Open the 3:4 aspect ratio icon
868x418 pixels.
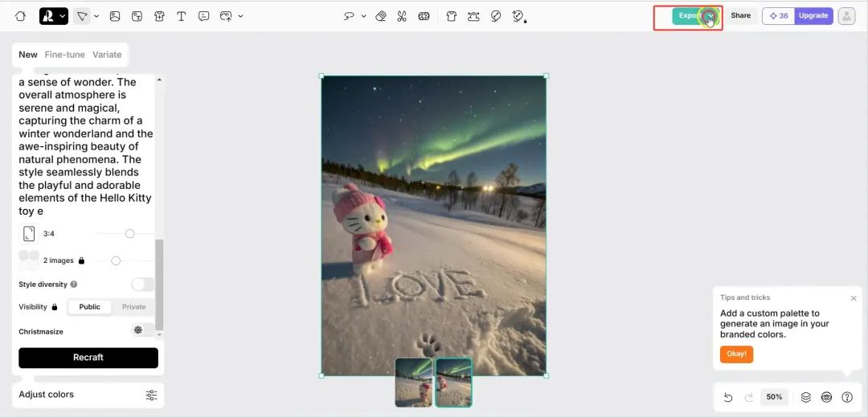[x=29, y=234]
